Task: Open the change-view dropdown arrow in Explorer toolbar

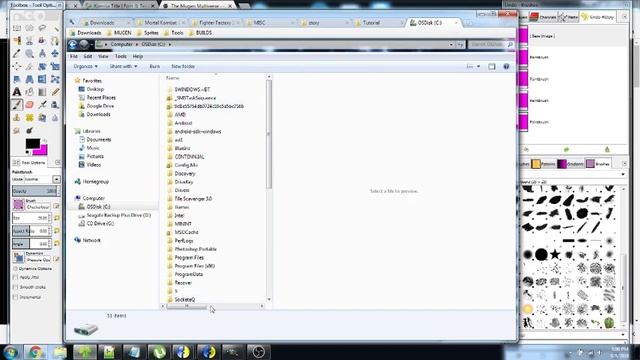Action: pyautogui.click(x=478, y=66)
